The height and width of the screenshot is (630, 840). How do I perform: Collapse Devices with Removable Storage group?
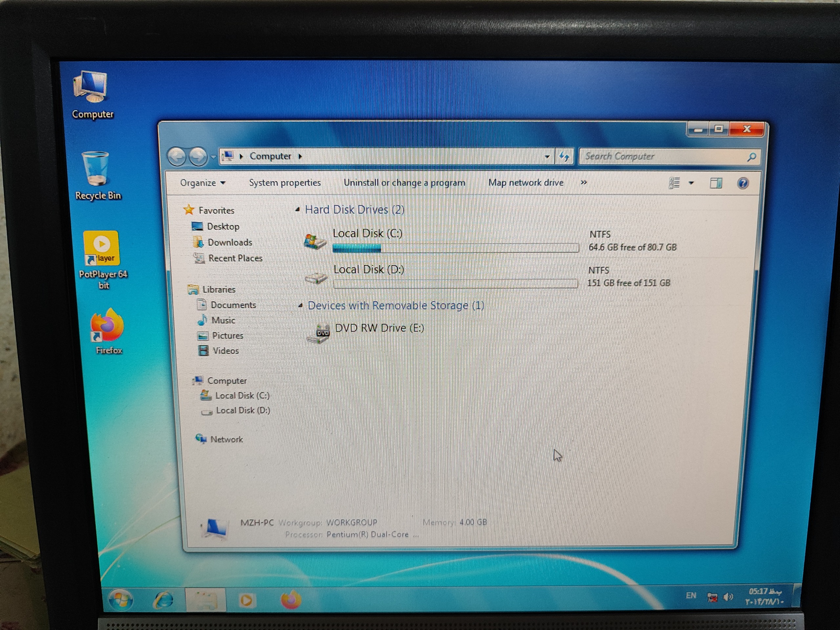tap(300, 305)
